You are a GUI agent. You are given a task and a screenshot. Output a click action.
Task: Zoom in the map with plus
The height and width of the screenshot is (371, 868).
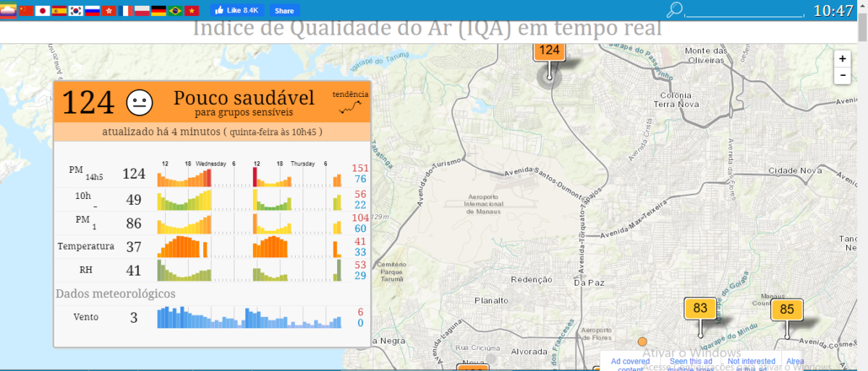[x=842, y=59]
